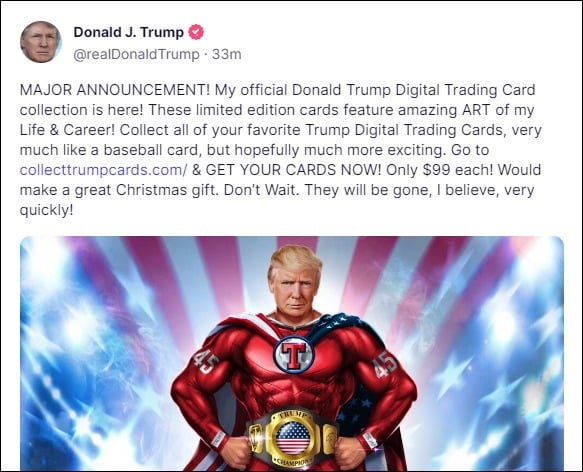This screenshot has width=583, height=472.
Task: Click the pink verified checkmark badge
Action: [x=196, y=32]
